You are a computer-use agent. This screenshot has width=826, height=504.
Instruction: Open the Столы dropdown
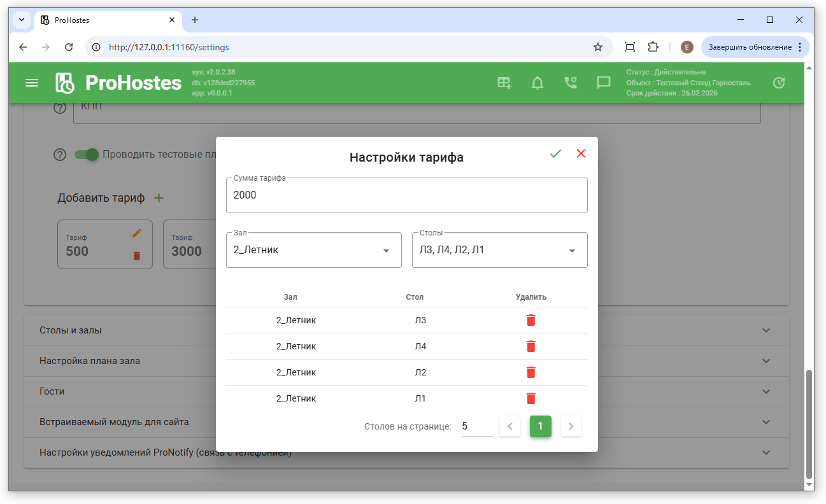499,250
